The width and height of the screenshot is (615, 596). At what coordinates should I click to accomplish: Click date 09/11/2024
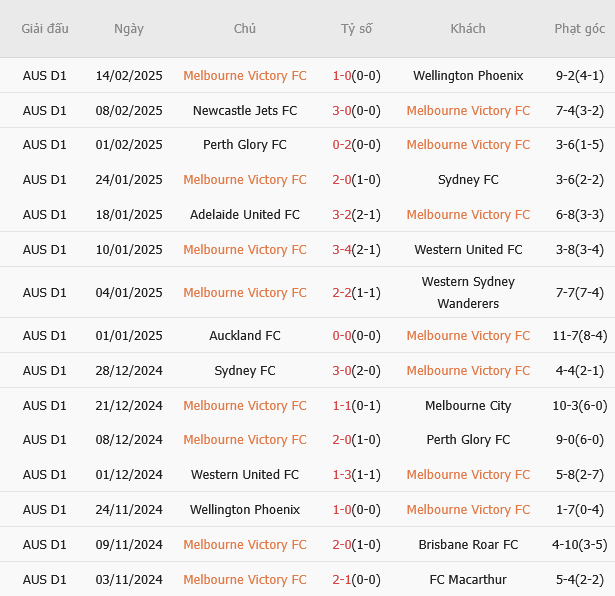(129, 545)
